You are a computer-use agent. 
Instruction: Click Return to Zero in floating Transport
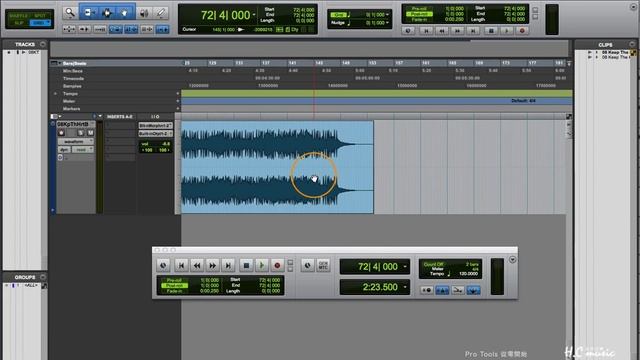tap(182, 265)
